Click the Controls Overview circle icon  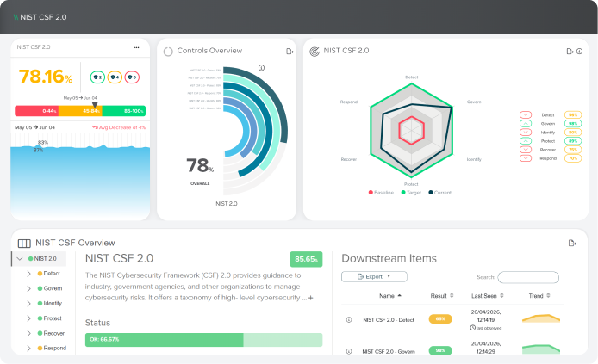pos(168,52)
